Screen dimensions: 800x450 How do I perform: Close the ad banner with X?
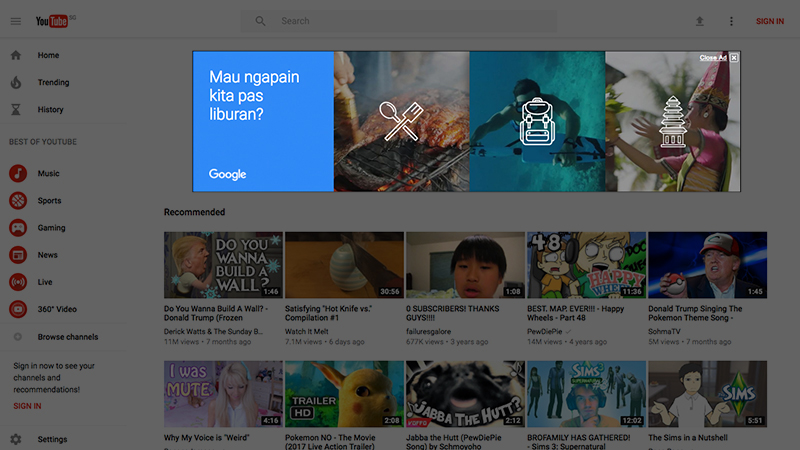point(734,58)
